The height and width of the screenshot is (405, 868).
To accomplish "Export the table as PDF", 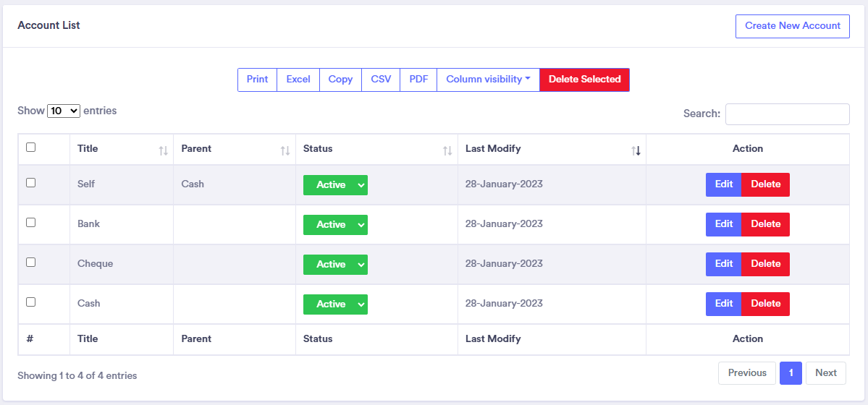I will (x=418, y=80).
